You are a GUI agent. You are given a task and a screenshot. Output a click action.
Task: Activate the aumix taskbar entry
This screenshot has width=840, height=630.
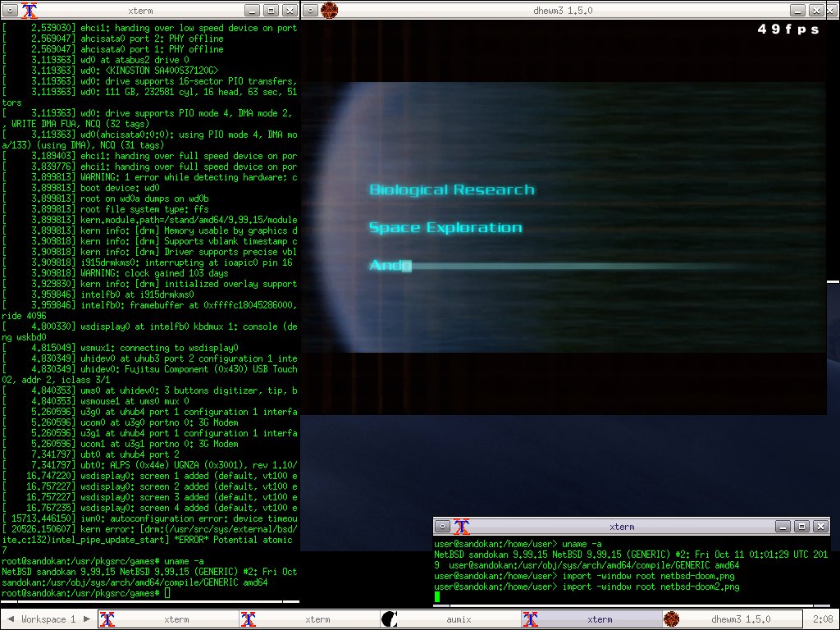[x=450, y=619]
